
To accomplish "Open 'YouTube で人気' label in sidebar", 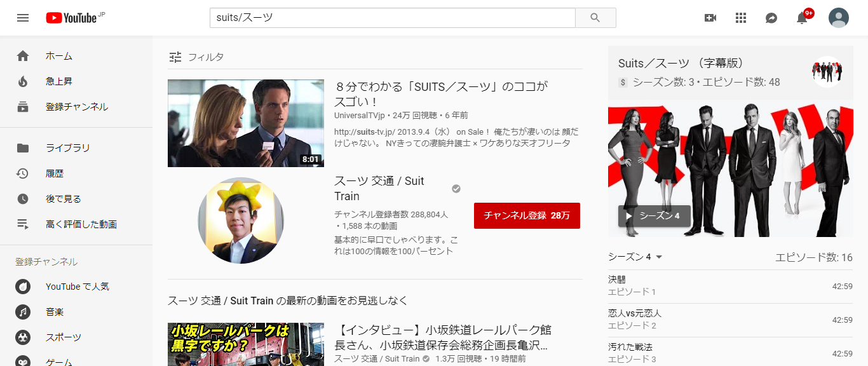I will pyautogui.click(x=78, y=287).
